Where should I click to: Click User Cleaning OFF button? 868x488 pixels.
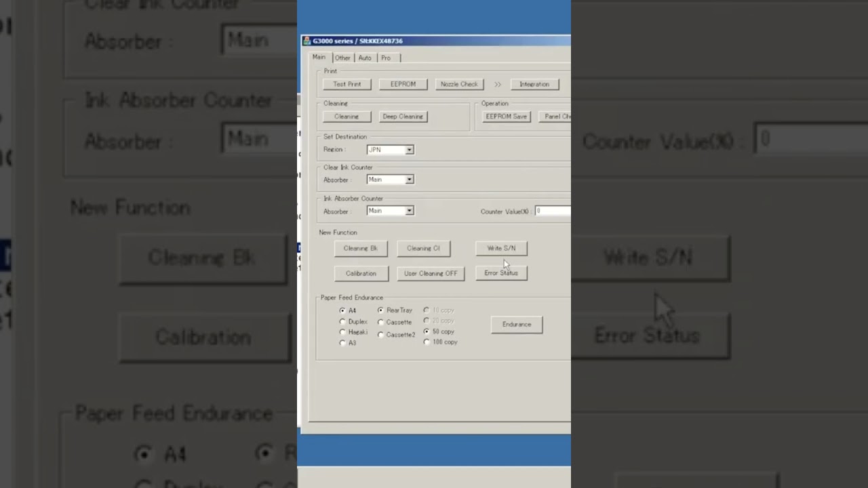(x=431, y=273)
